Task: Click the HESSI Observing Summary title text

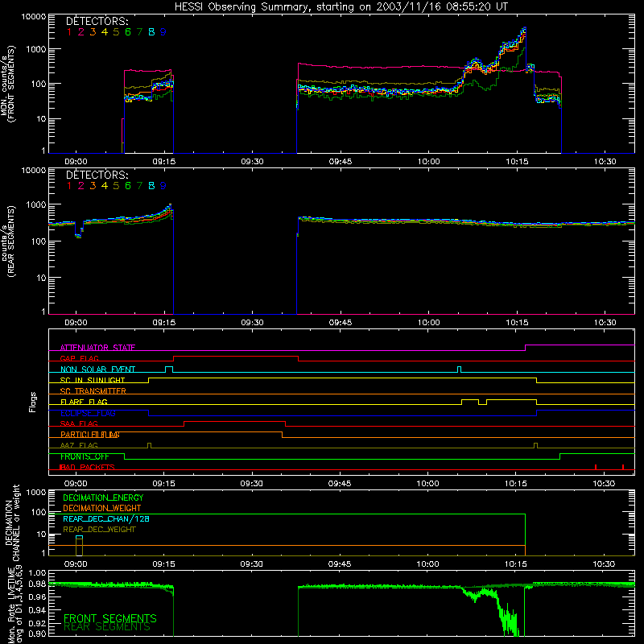Action: click(341, 7)
